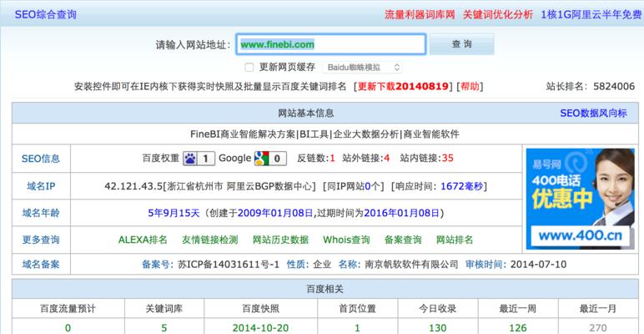The image size is (644, 334).
Task: Click the 域名IP row label
Action: tap(41, 185)
